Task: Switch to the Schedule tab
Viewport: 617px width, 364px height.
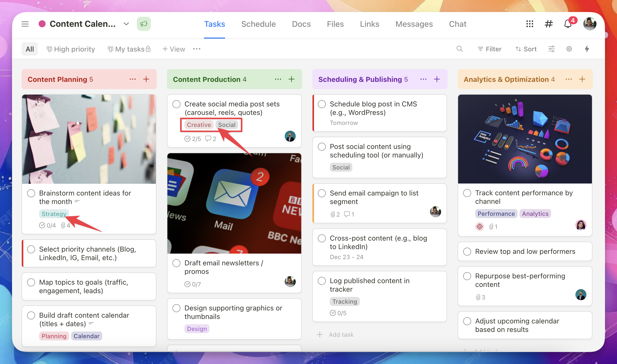Action: 258,24
